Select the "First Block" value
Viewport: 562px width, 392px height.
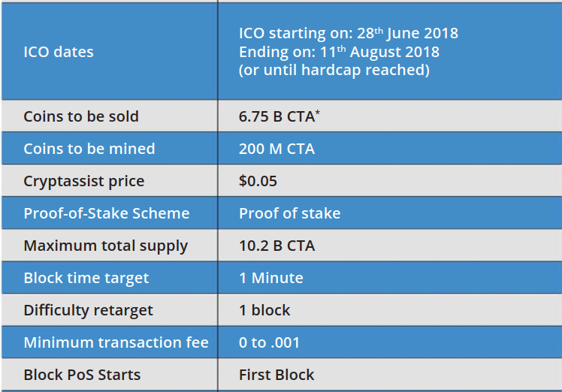click(x=276, y=375)
